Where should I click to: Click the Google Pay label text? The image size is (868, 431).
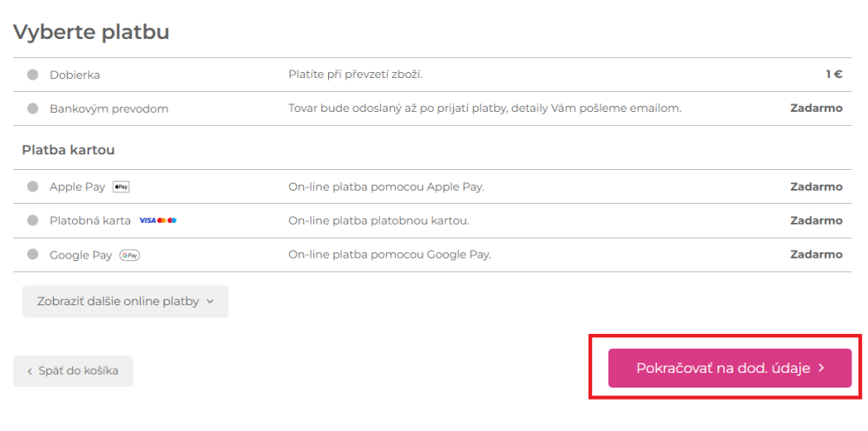(81, 255)
